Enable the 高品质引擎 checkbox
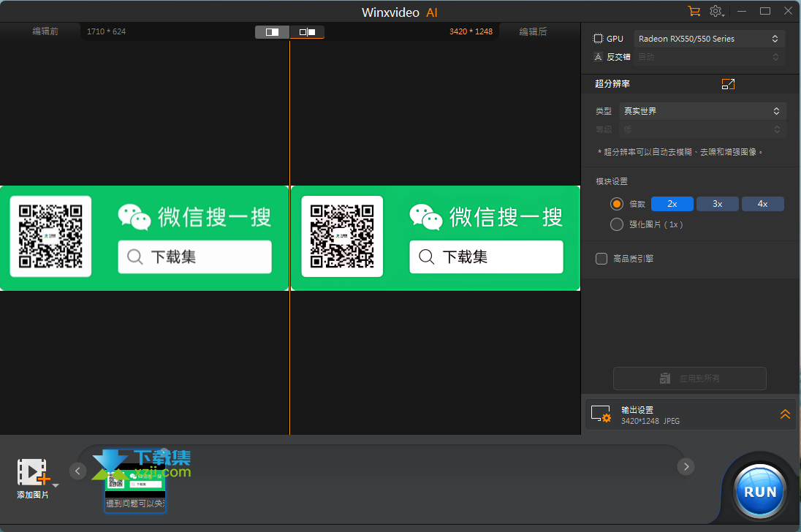This screenshot has width=801, height=532. [601, 259]
